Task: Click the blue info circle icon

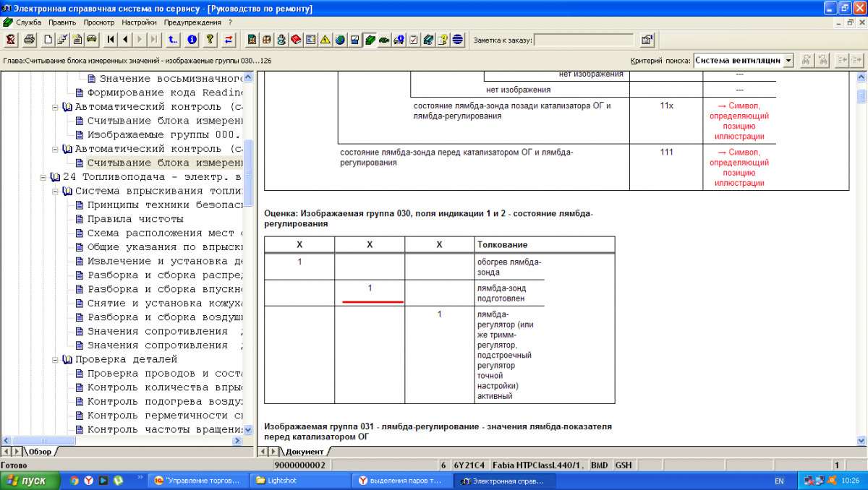Action: click(x=192, y=40)
